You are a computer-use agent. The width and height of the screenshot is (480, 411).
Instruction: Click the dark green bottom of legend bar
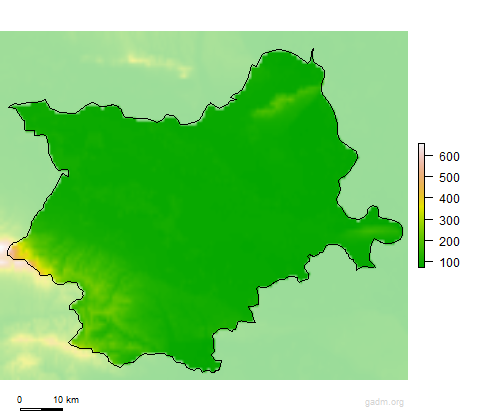[x=421, y=263]
